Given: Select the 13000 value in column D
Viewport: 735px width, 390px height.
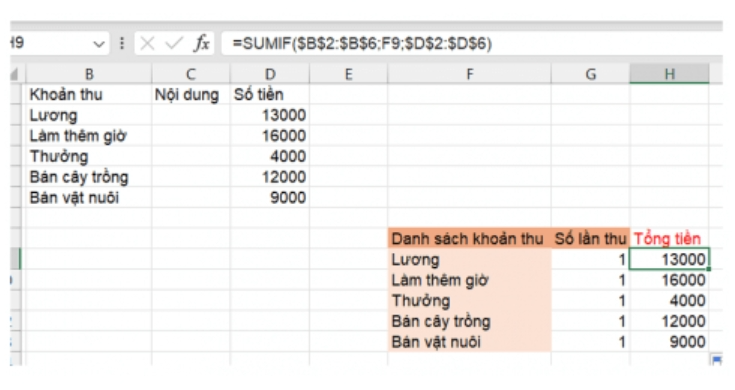Looking at the screenshot, I should (270, 115).
